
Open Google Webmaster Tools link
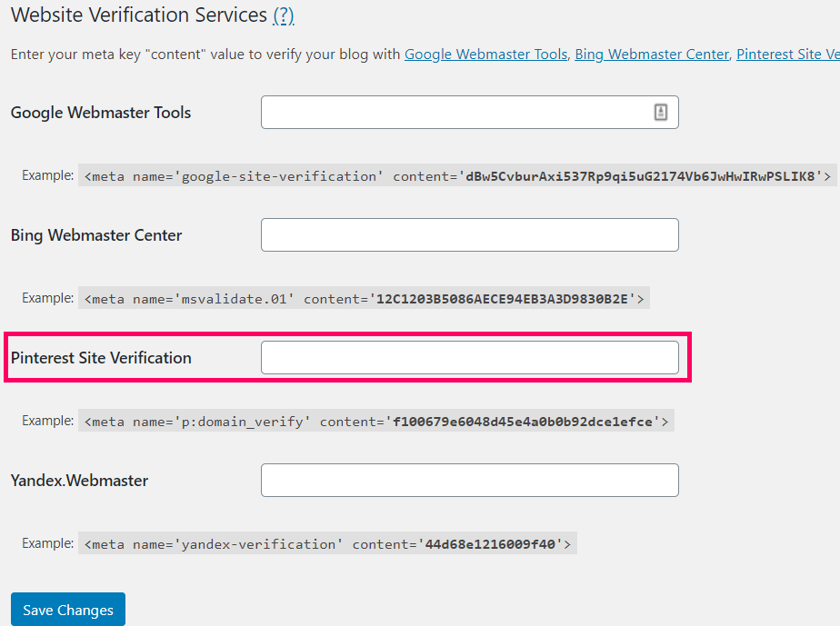(x=485, y=55)
